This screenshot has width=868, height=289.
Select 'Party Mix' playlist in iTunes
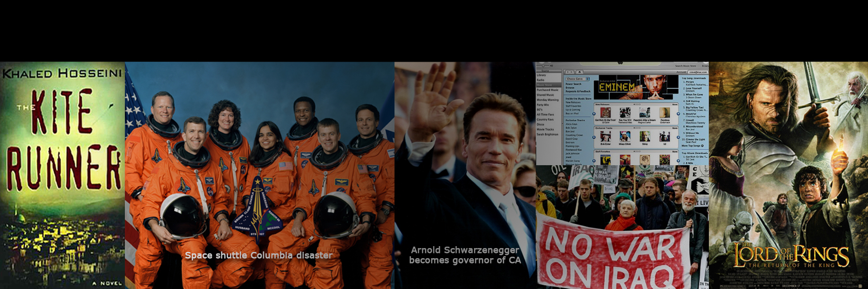click(x=543, y=105)
